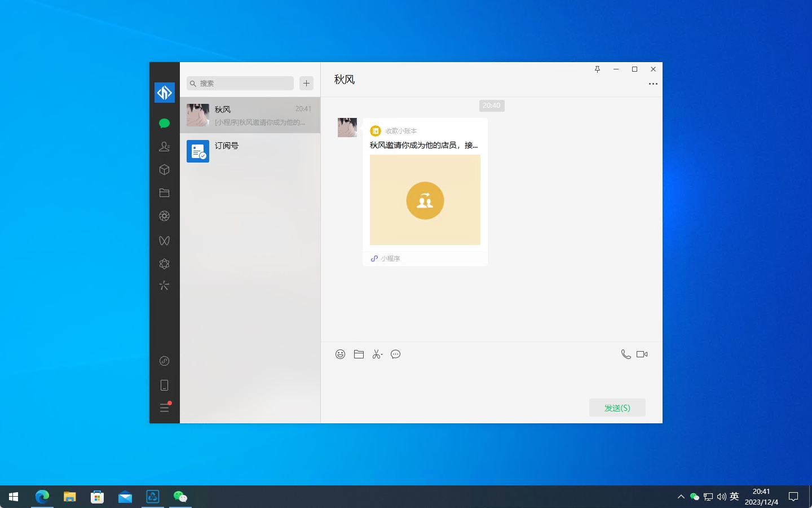Open Moments (aperture icon) in the sidebar
Image resolution: width=812 pixels, height=508 pixels.
[x=164, y=216]
